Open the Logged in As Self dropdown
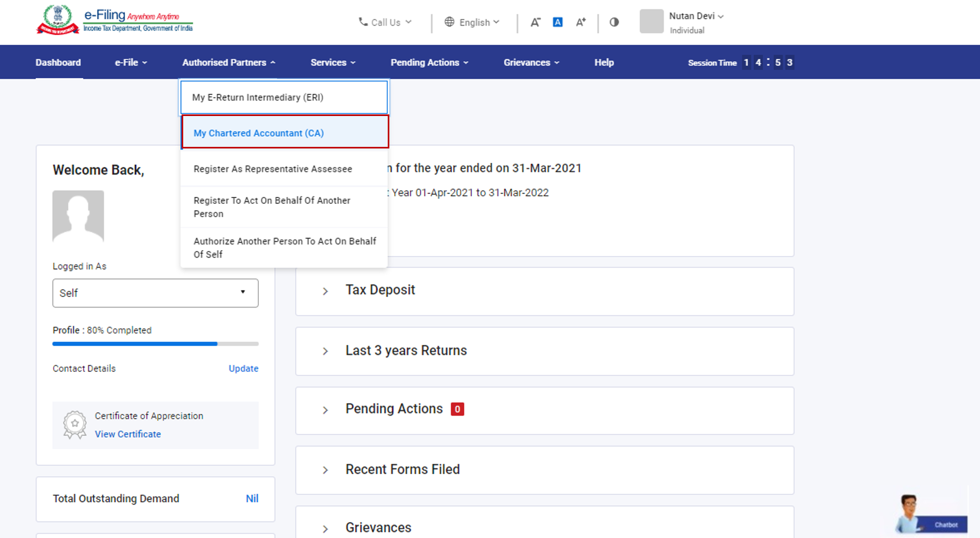980x538 pixels. click(x=155, y=293)
